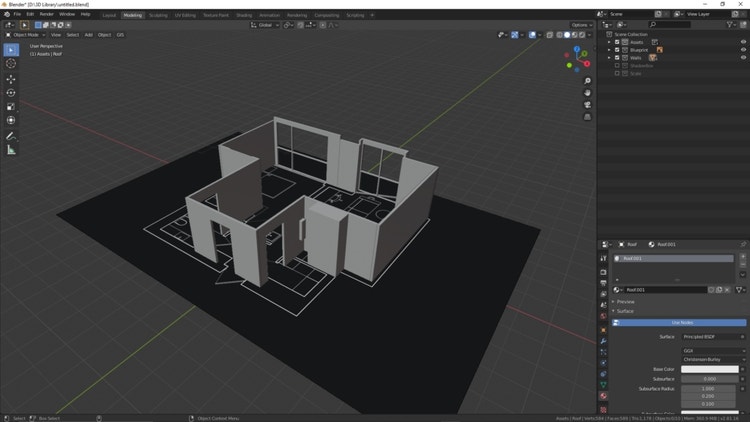The width and height of the screenshot is (750, 422).
Task: Pick the Scale tool
Action: point(11,107)
